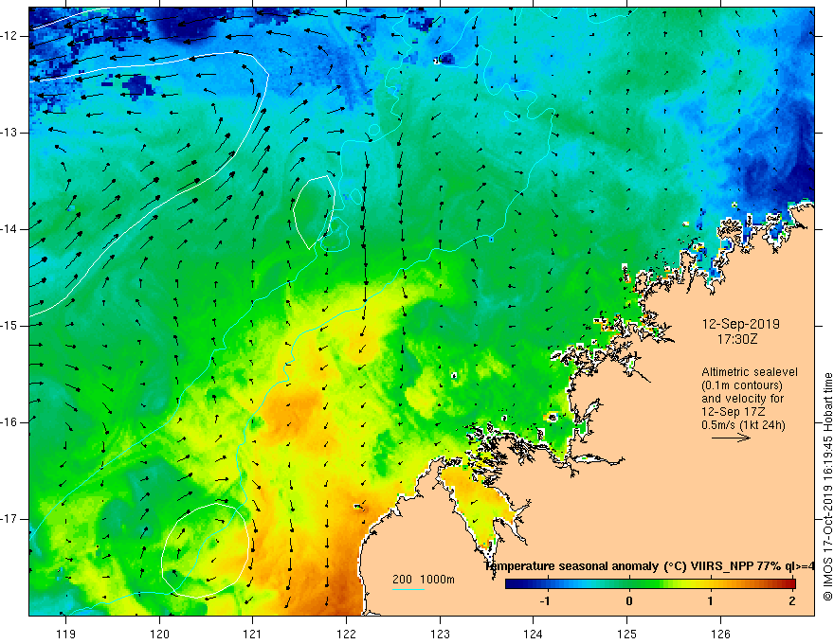834x644 pixels.
Task: Click the longitude axis label '123'
Action: tap(440, 634)
